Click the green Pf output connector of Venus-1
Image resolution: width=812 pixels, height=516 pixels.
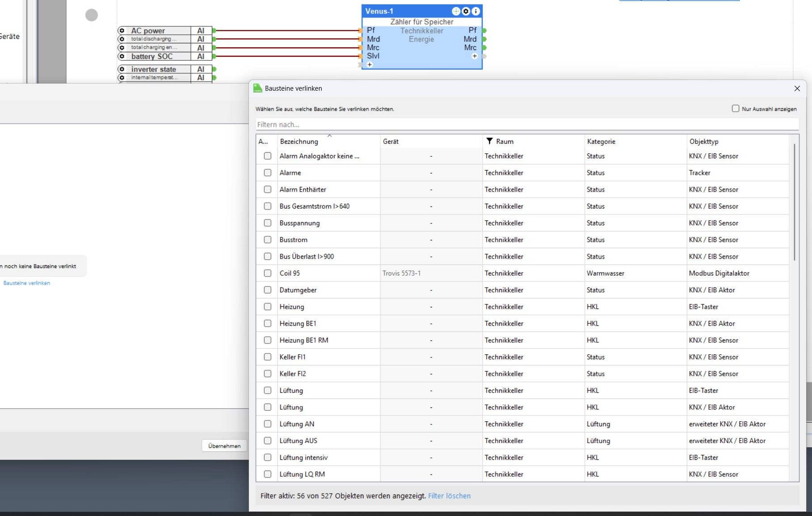(x=484, y=30)
